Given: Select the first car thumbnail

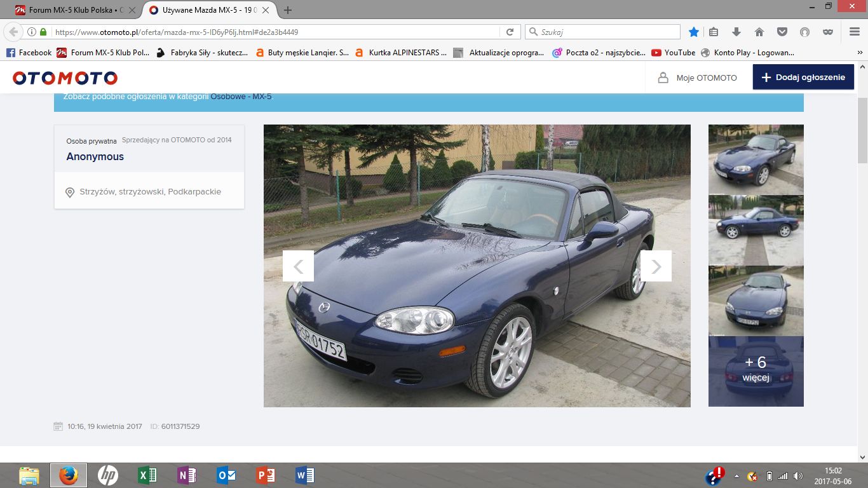Looking at the screenshot, I should tap(756, 159).
